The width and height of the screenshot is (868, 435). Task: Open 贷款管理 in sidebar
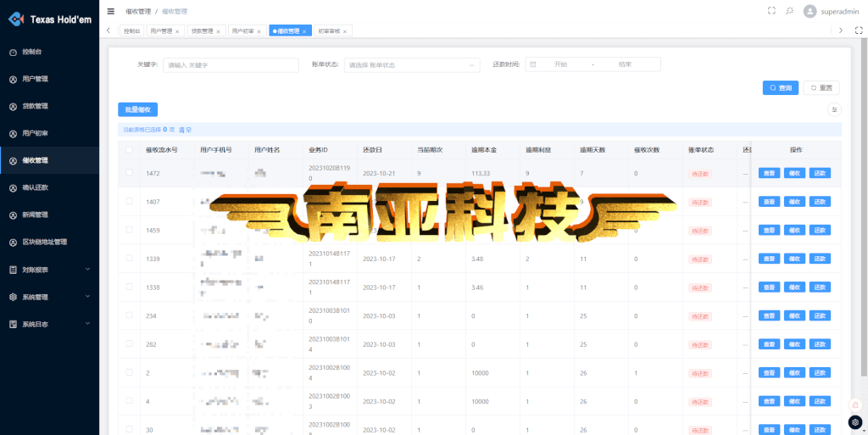click(50, 106)
